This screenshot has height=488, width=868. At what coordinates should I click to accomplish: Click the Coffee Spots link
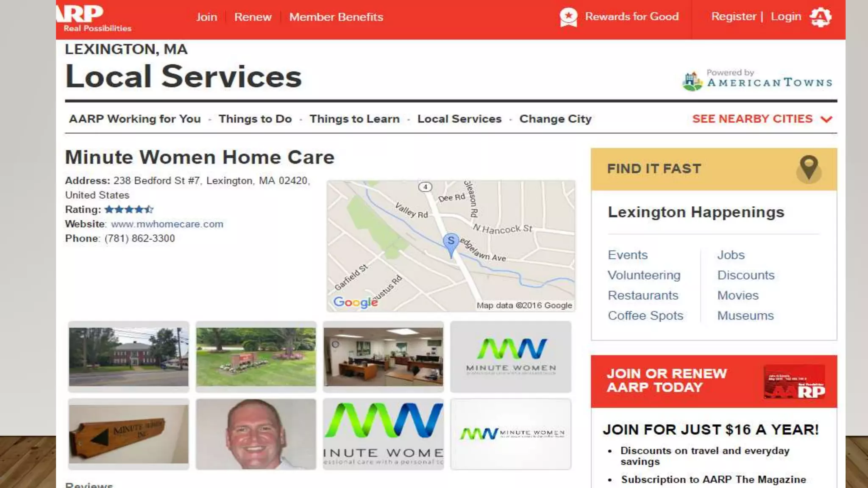click(645, 316)
